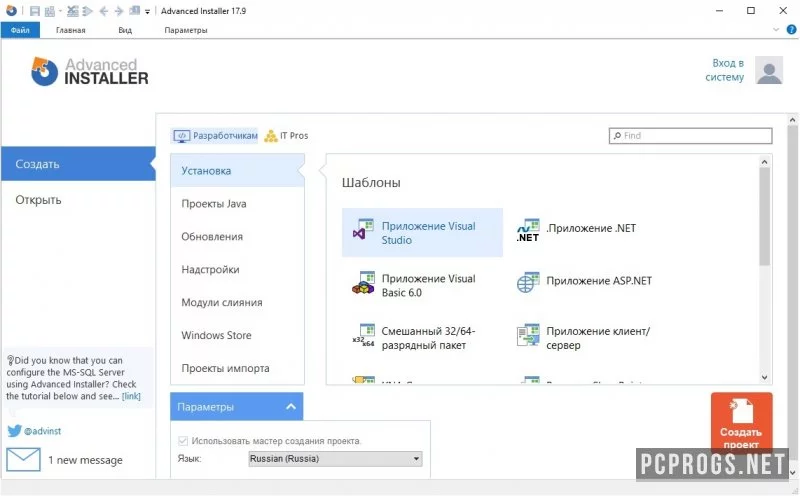Click the outer page scroll-up arrow

pos(792,120)
